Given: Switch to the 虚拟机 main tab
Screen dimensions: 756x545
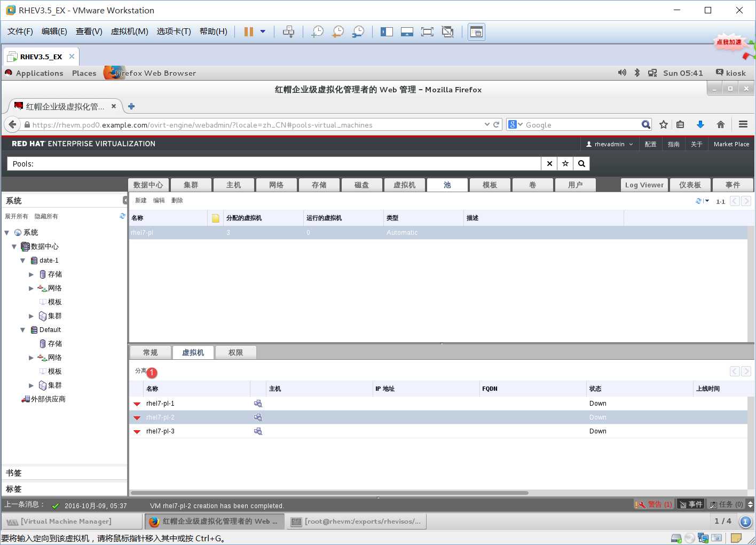Looking at the screenshot, I should 404,185.
